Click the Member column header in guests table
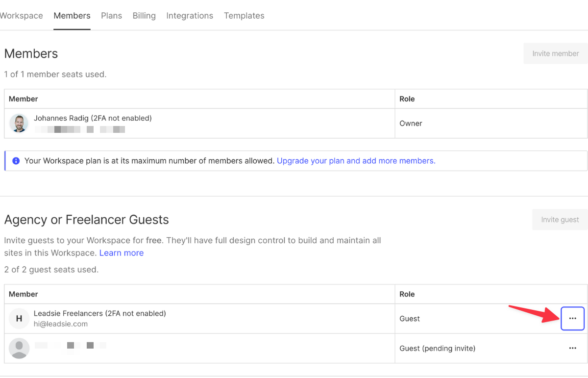 tap(23, 294)
